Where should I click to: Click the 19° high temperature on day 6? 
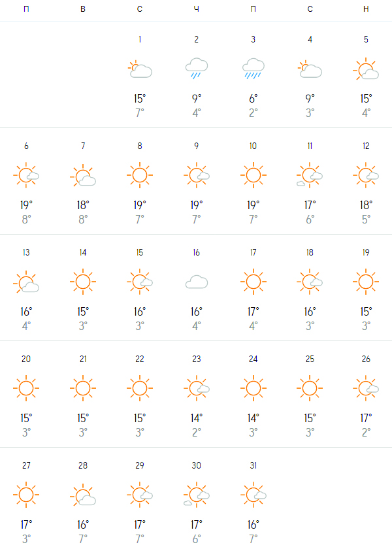[26, 205]
